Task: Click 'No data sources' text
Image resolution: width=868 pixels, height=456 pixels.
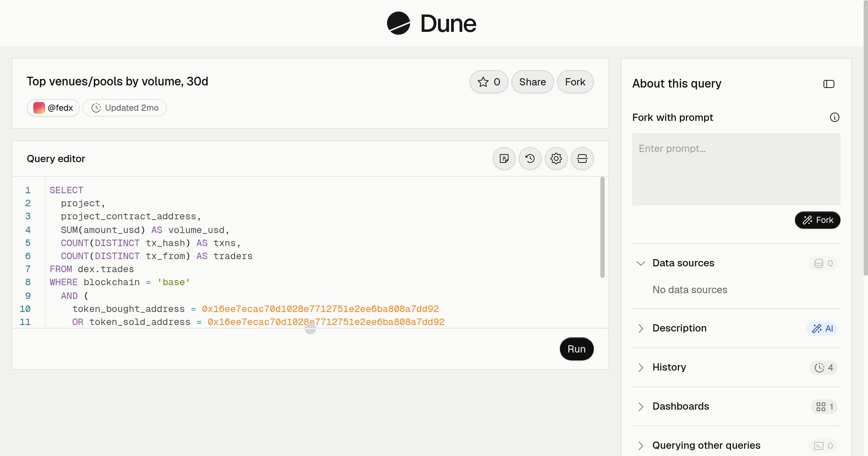Action: 690,290
